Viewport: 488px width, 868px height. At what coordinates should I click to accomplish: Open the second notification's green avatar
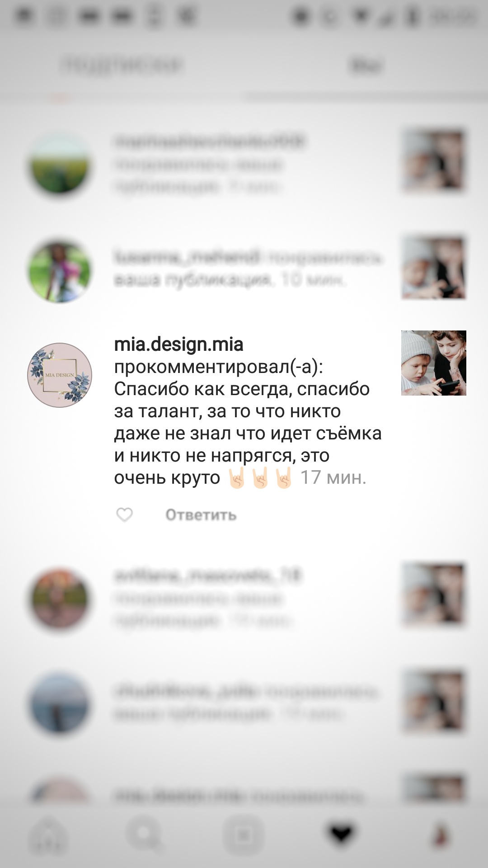pyautogui.click(x=60, y=269)
